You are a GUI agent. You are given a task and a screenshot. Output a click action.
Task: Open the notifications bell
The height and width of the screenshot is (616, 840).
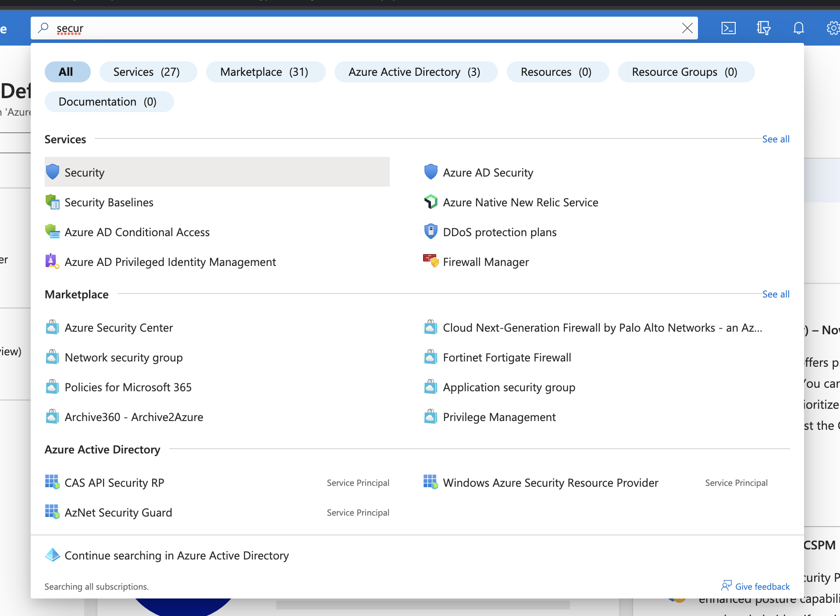click(x=798, y=28)
